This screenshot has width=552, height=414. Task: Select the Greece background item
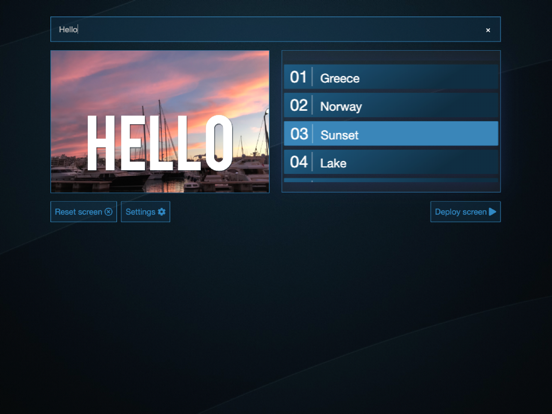click(391, 77)
